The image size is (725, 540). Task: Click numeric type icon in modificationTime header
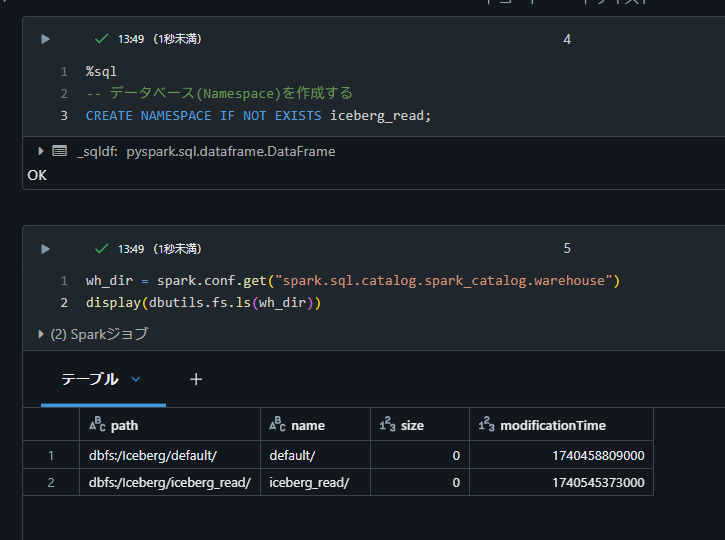[486, 424]
